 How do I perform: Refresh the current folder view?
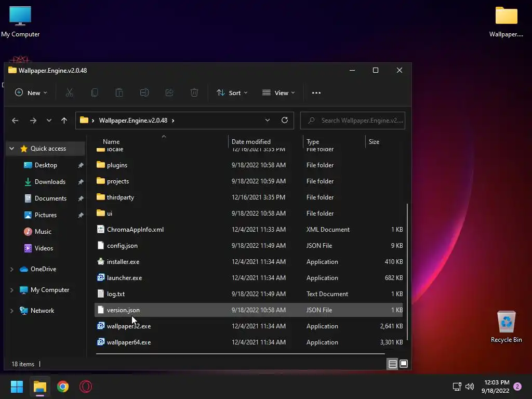(285, 120)
